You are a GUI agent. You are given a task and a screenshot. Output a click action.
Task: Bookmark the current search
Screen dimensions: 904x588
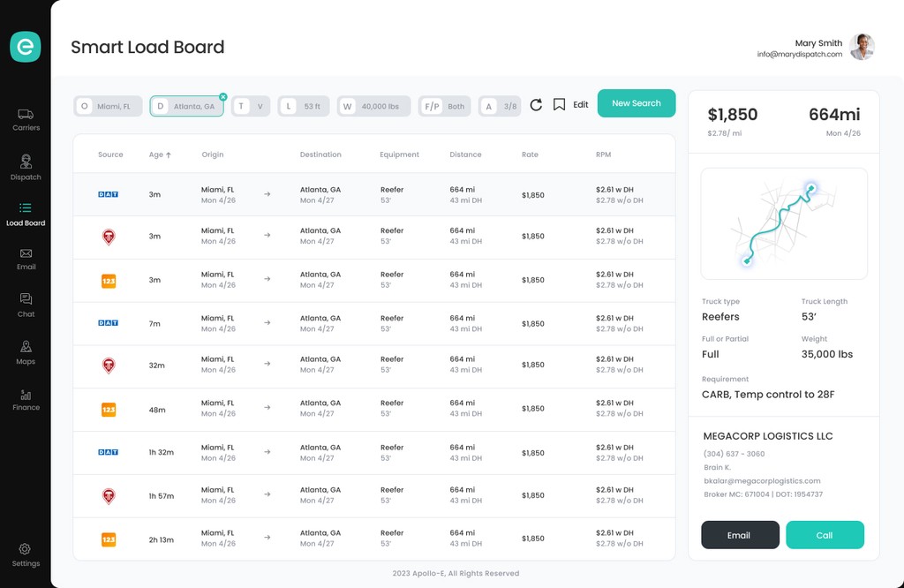pyautogui.click(x=559, y=104)
